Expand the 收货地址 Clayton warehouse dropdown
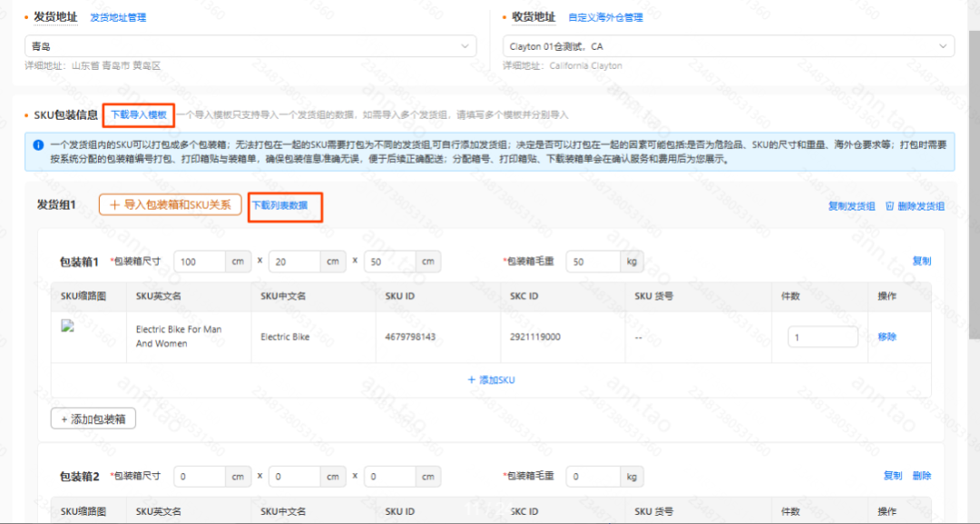980x524 pixels. pos(728,45)
